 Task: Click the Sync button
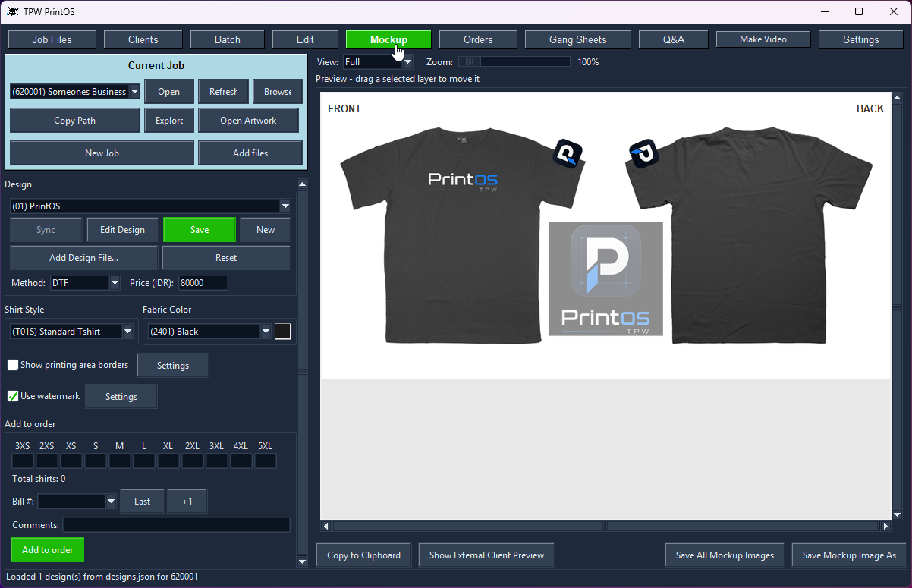(x=46, y=230)
